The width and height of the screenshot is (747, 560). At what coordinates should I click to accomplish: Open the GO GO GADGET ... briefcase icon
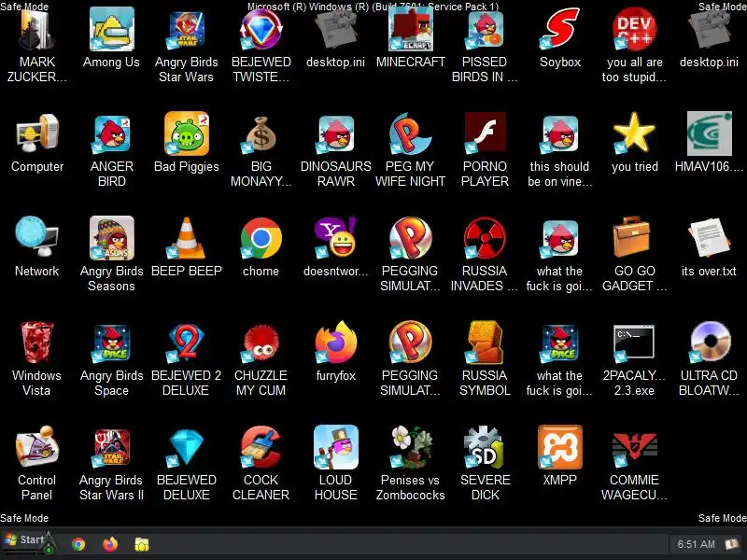tap(634, 239)
